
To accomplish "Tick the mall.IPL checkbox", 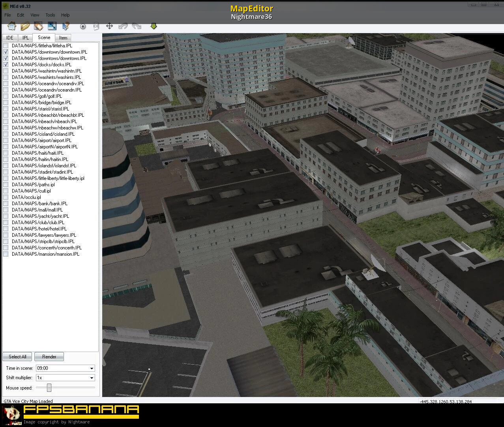I will pyautogui.click(x=6, y=210).
